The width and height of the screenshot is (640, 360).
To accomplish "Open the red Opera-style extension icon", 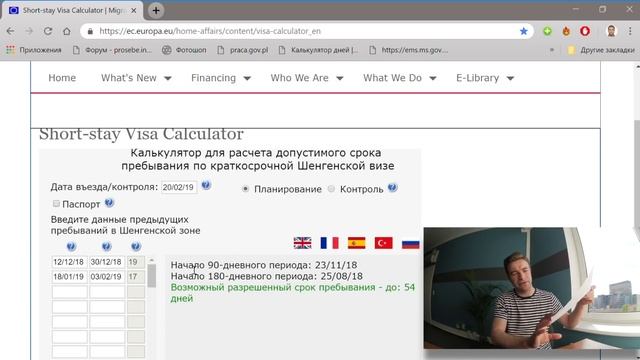I will point(585,31).
